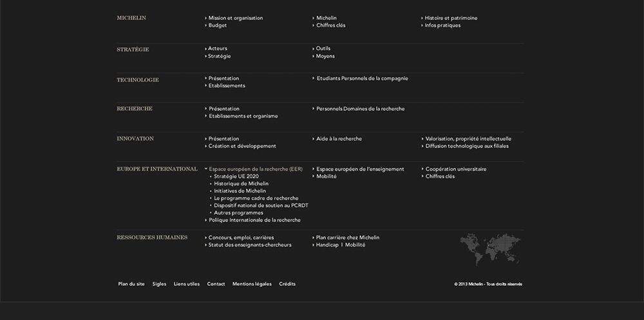The image size is (644, 320).
Task: Open Plan carrière chez Michelin link
Action: pos(346,238)
